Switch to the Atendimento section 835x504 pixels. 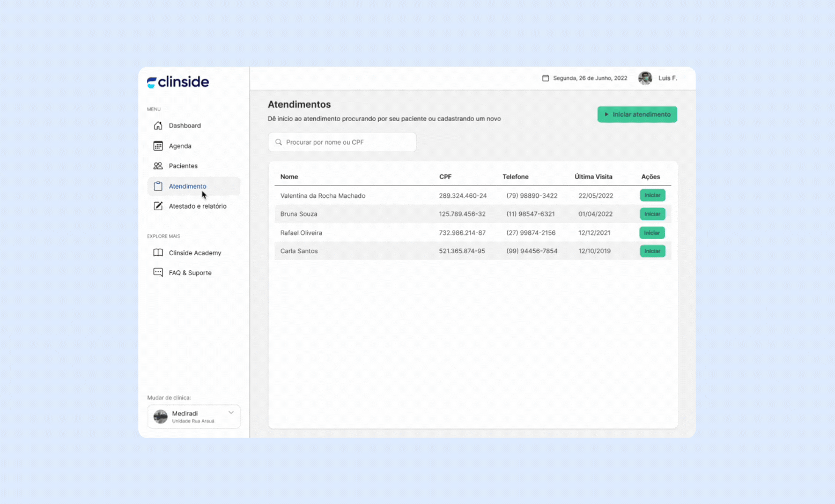click(x=187, y=186)
